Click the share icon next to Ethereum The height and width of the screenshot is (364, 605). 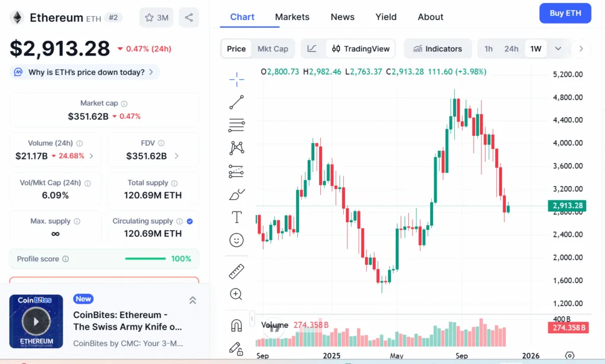click(x=188, y=18)
